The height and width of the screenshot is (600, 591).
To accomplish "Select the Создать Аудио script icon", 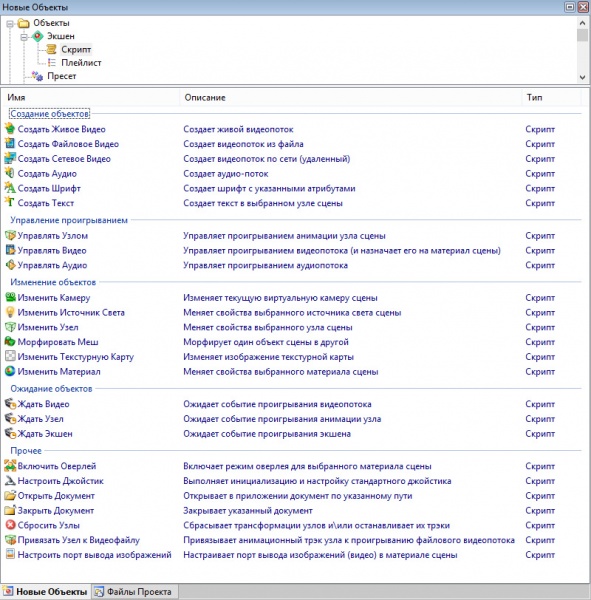I will point(10,173).
